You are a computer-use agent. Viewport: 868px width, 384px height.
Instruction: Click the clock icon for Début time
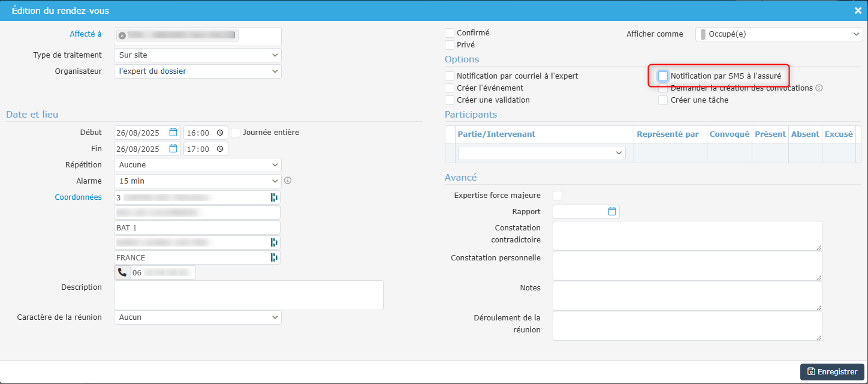[221, 133]
